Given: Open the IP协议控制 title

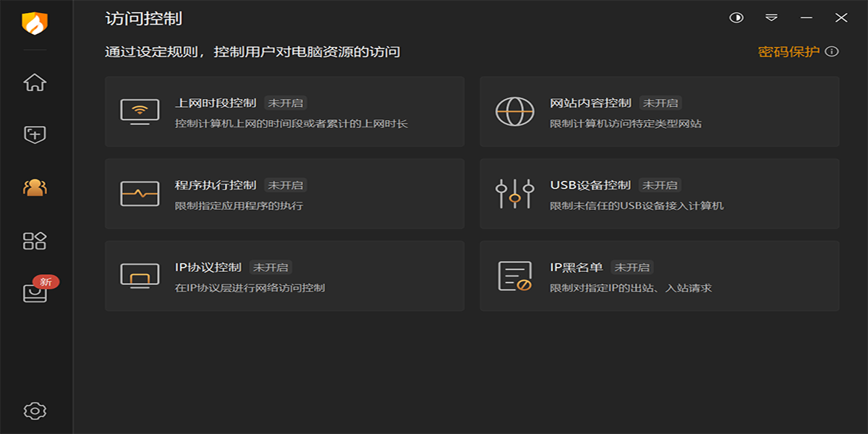Looking at the screenshot, I should pyautogui.click(x=208, y=267).
